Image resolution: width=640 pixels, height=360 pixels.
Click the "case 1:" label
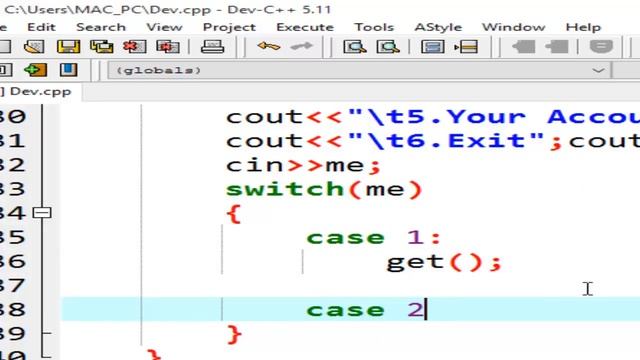(x=373, y=238)
